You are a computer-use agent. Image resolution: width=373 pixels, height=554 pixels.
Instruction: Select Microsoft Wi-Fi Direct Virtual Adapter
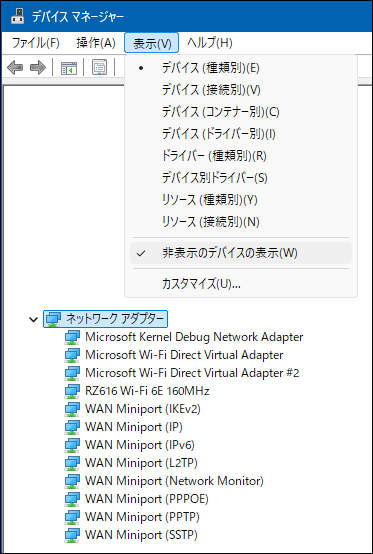(184, 355)
